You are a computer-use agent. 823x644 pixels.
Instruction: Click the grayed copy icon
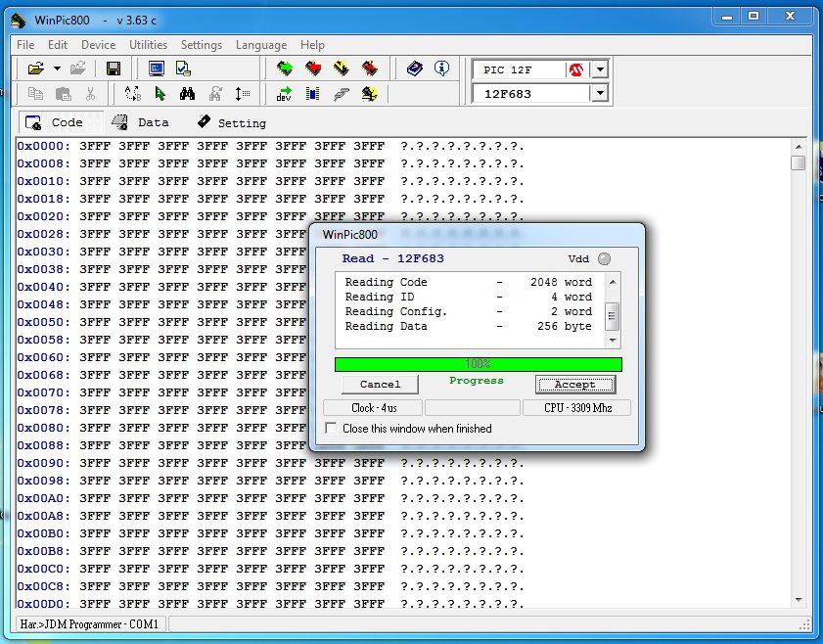coord(35,94)
